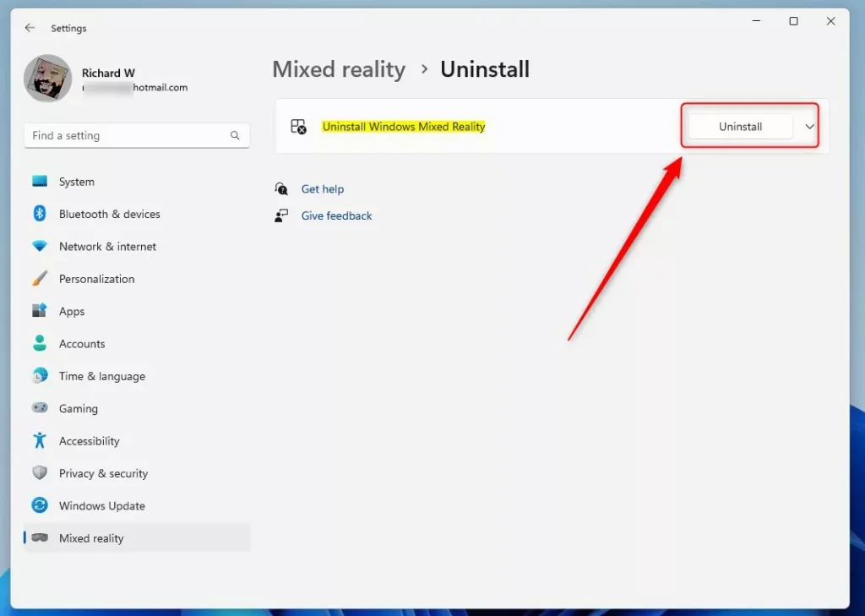Click the Bluetooth icon in the sidebar
The image size is (865, 616).
[x=40, y=214]
